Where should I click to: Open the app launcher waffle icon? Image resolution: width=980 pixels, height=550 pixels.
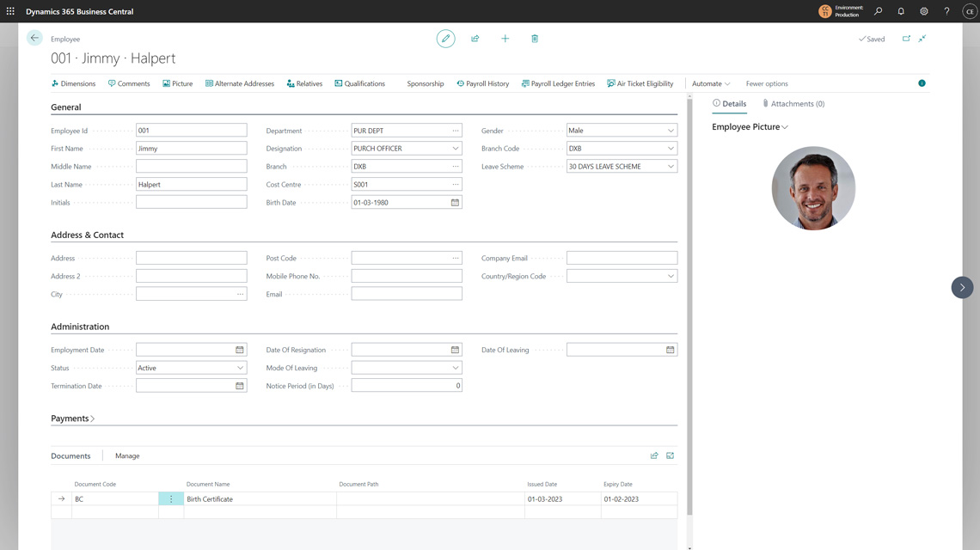coord(10,11)
